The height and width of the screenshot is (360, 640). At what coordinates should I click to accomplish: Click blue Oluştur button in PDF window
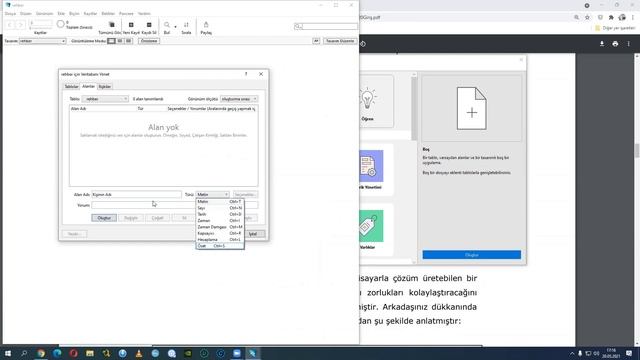pyautogui.click(x=471, y=255)
